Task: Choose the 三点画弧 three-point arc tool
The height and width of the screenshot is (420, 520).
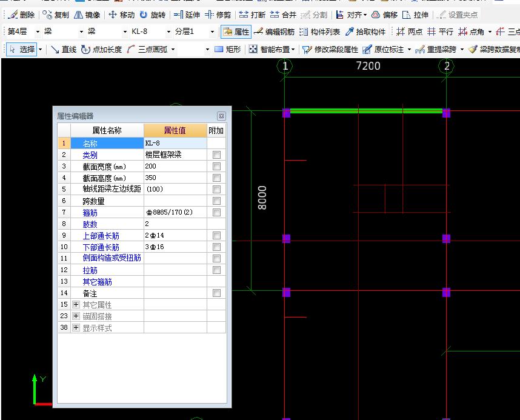Action: [148, 50]
